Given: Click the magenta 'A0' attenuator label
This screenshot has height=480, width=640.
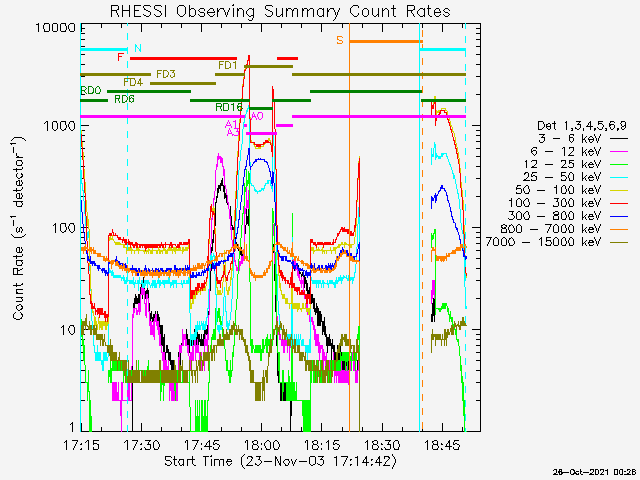Looking at the screenshot, I should 257,116.
